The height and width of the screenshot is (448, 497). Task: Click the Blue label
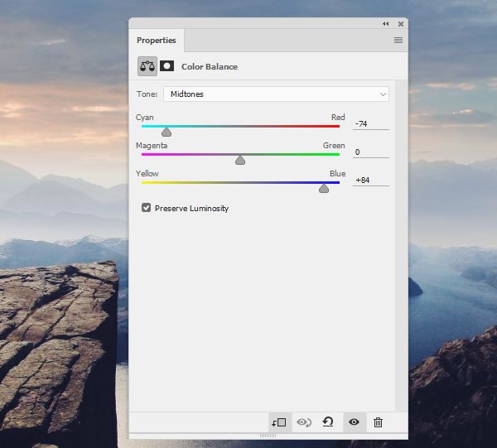coord(338,174)
